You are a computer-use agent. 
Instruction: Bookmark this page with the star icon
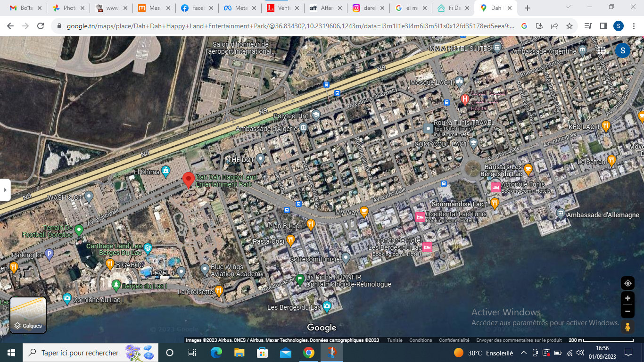tap(569, 26)
